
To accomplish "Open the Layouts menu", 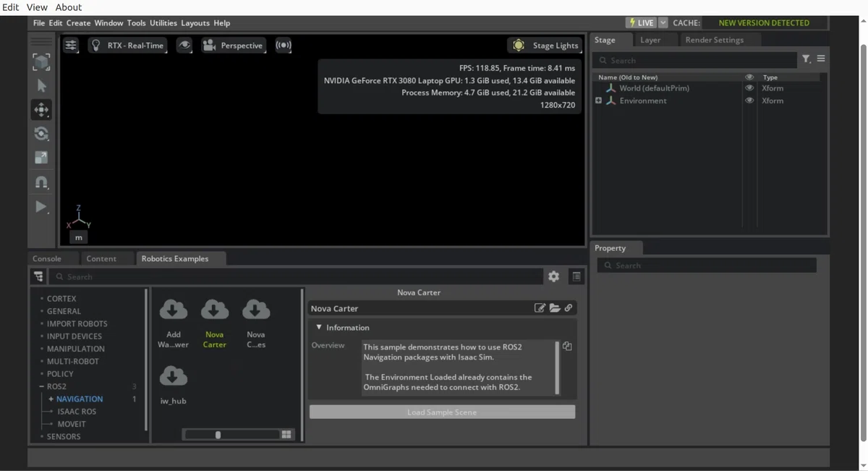I will [x=195, y=23].
